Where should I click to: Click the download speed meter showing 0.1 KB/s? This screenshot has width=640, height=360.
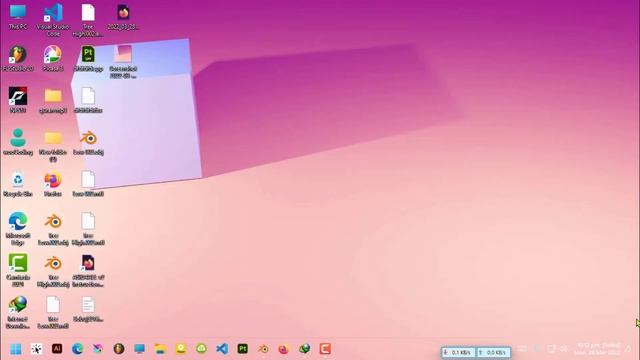[458, 352]
